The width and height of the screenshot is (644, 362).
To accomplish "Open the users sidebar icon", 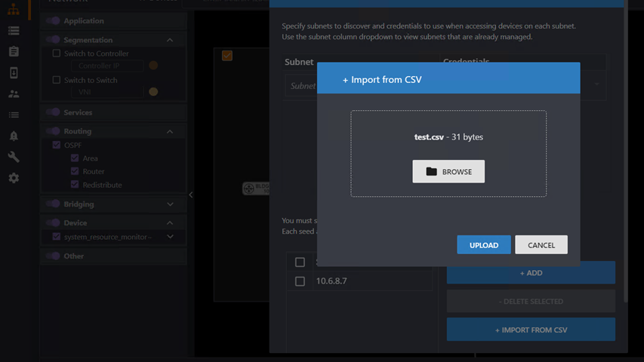I will point(14,94).
